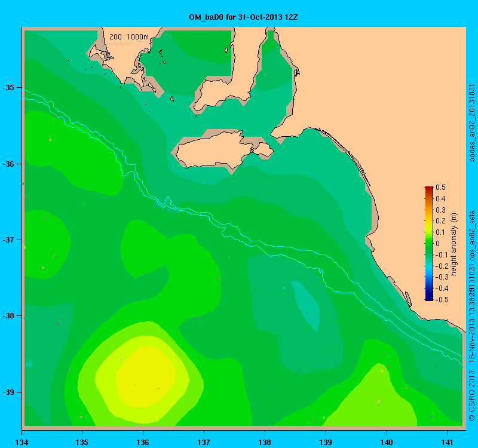Click the 0.3 value on the colorbar
Screen dimensions: 478x448
coord(440,210)
